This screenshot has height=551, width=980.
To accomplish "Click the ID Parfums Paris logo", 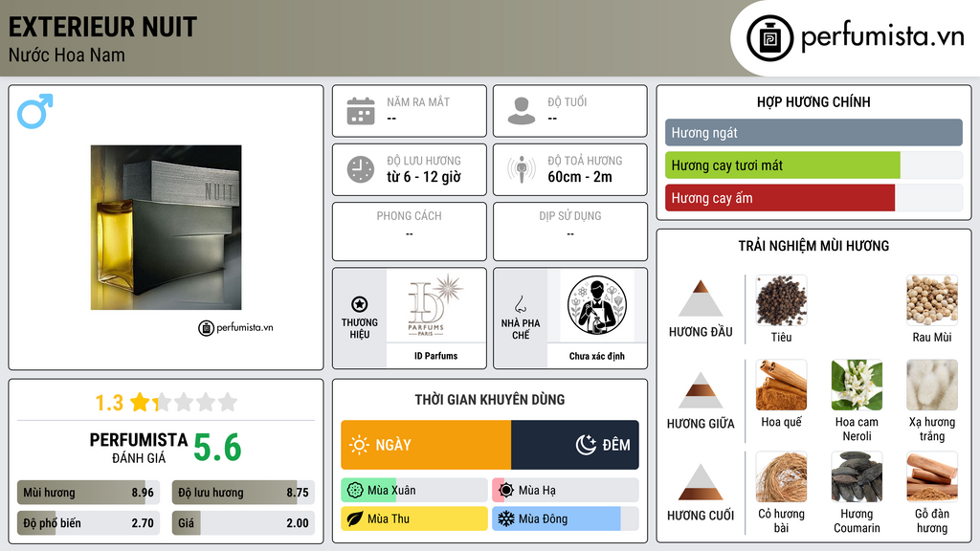I will coord(435,305).
